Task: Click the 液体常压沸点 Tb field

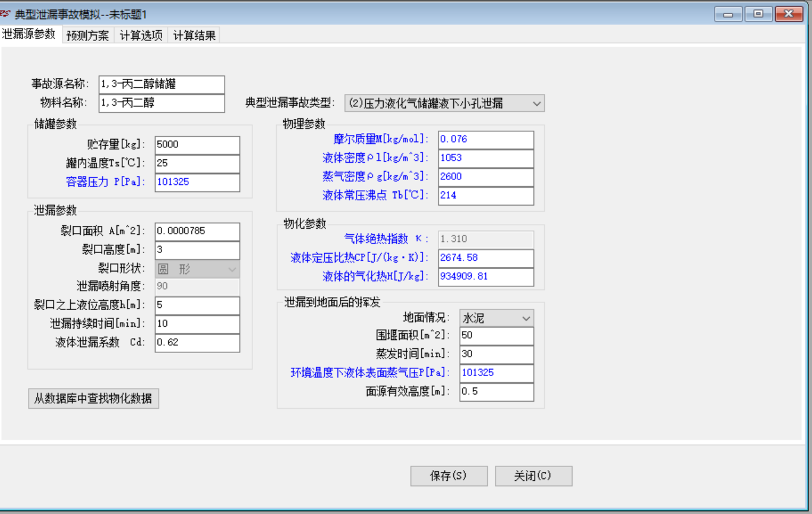Action: tap(486, 195)
